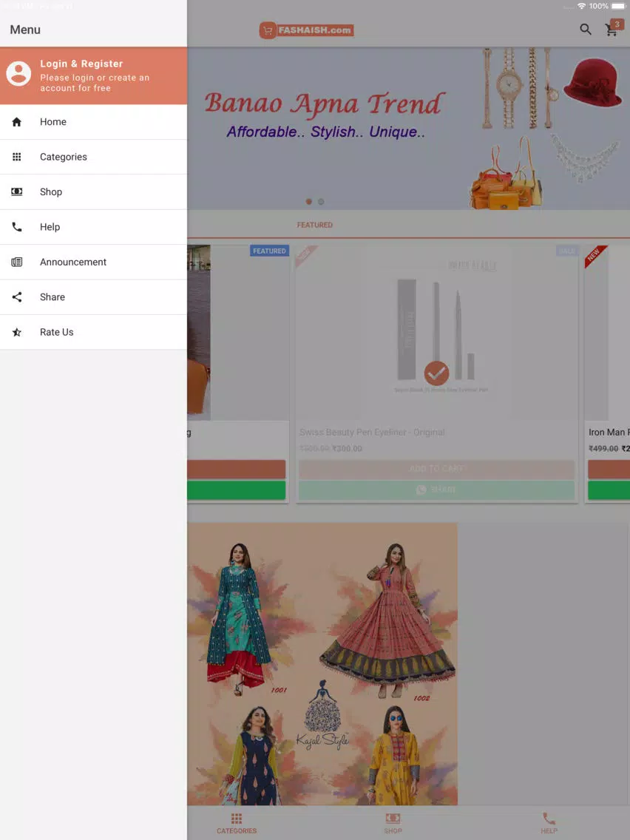
Task: Click the Help phone icon in menu
Action: pos(16,227)
